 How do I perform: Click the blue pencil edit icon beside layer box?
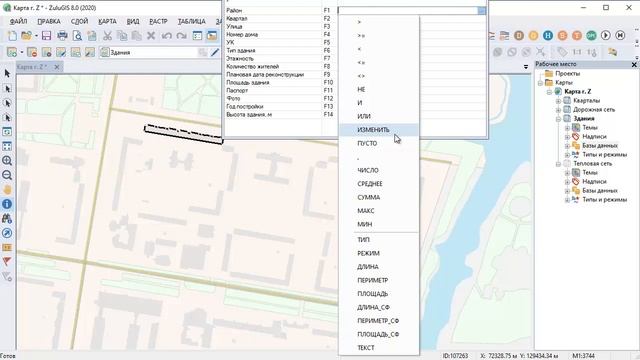(x=215, y=52)
